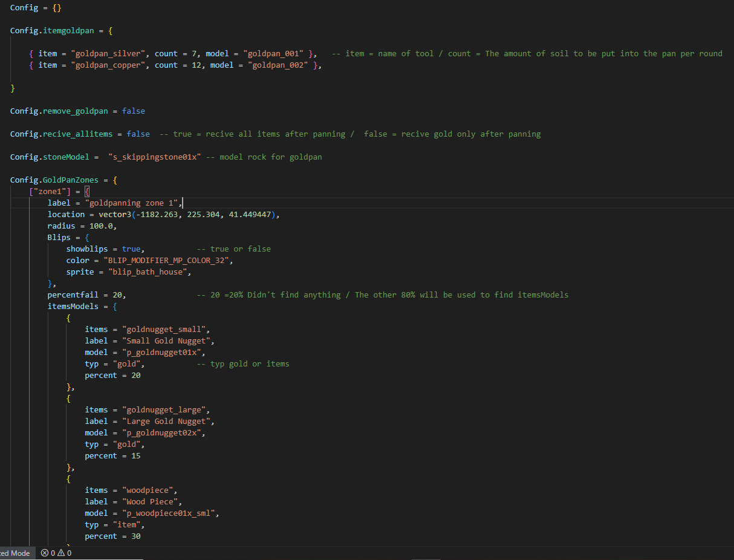The image size is (734, 560).
Task: Select the "s_skippingstone01x" stone model string
Action: coord(154,157)
